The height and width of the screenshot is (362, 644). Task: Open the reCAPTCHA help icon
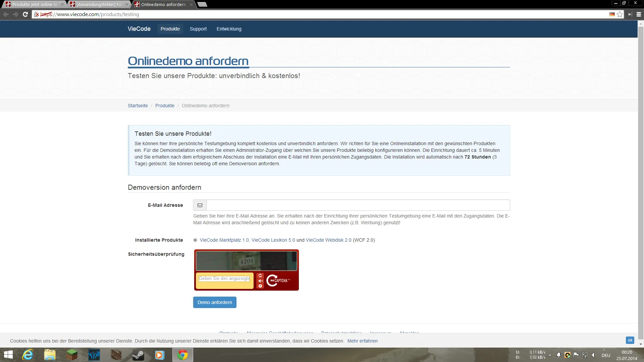point(260,286)
